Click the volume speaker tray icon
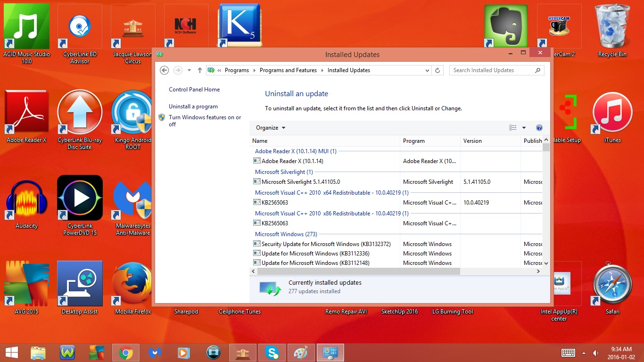Screen dimensions: 644x362 tap(595, 353)
